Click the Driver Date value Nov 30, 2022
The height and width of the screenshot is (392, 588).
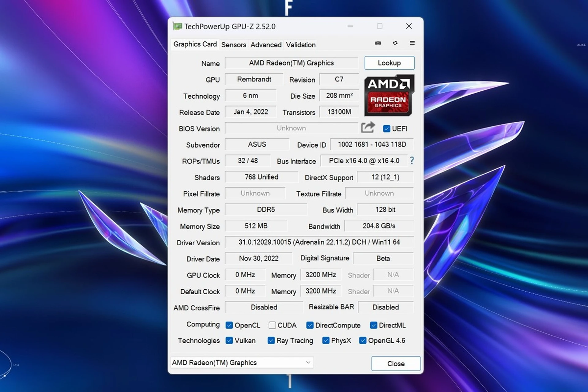(259, 258)
